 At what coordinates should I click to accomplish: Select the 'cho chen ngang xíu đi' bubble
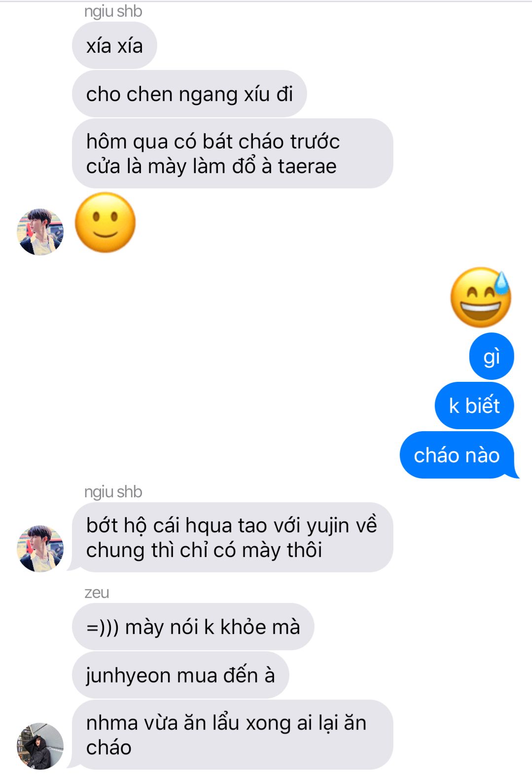tap(189, 94)
